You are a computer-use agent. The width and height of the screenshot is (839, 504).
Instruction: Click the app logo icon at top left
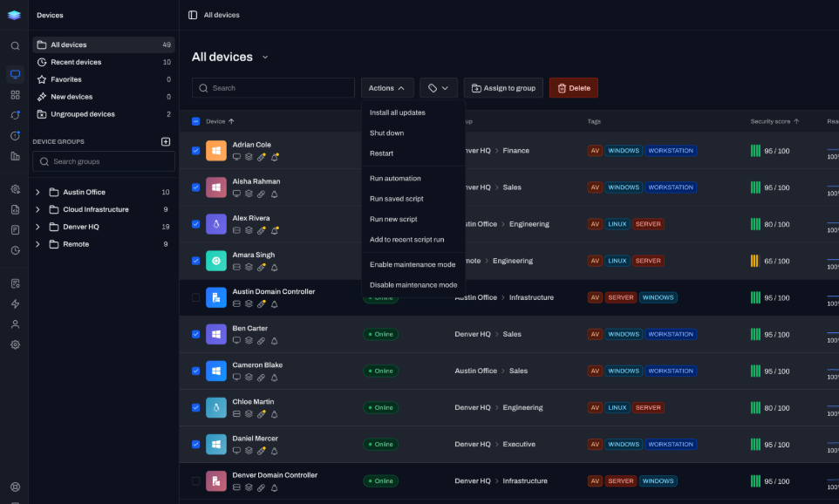(x=15, y=15)
